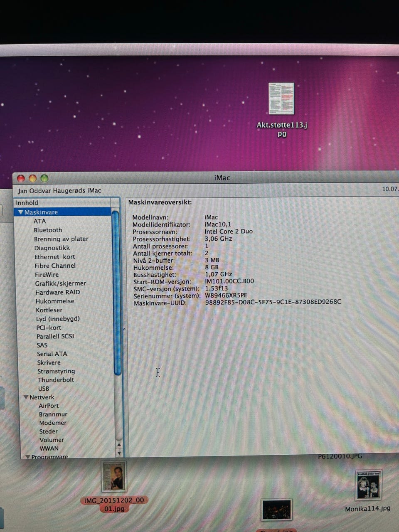Open Serial ATA entry
Screen dimensions: 399x532
[52, 354]
